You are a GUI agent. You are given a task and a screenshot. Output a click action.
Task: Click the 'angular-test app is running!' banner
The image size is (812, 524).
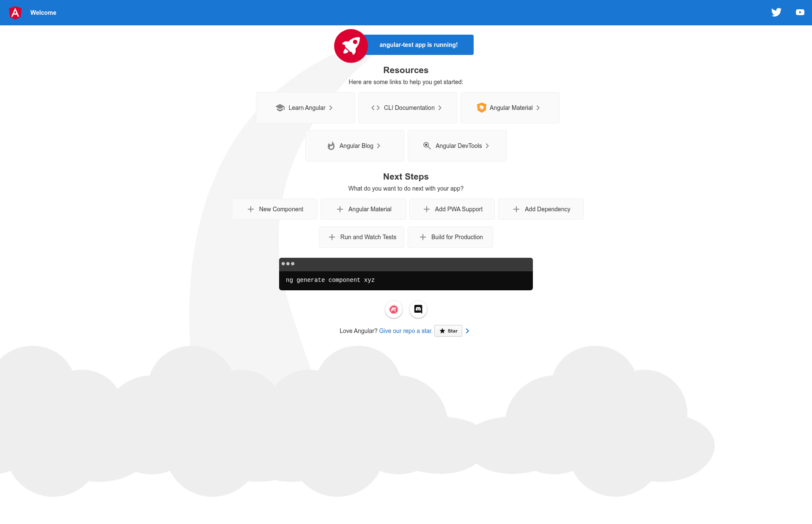(x=419, y=45)
